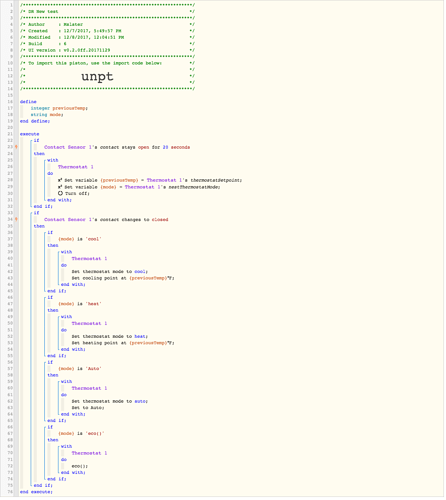Click the Author comment line 'Mslater'

(x=107, y=25)
